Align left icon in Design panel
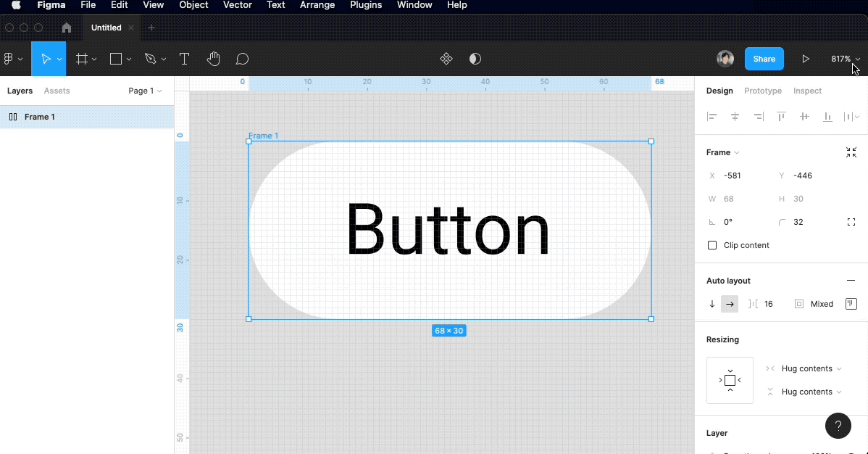The width and height of the screenshot is (868, 454). (712, 117)
